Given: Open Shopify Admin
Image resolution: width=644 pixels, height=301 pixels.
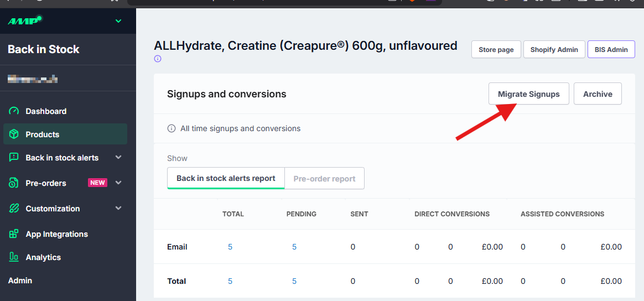Looking at the screenshot, I should [x=554, y=50].
